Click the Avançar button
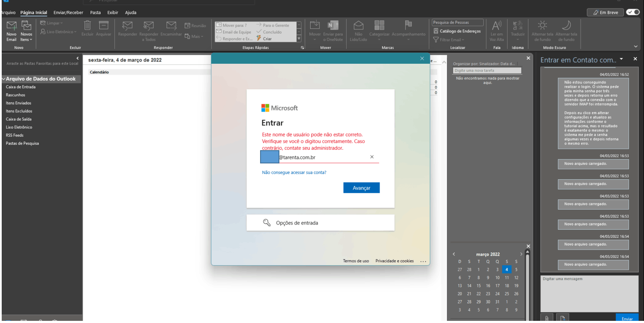This screenshot has width=644, height=323. [361, 188]
